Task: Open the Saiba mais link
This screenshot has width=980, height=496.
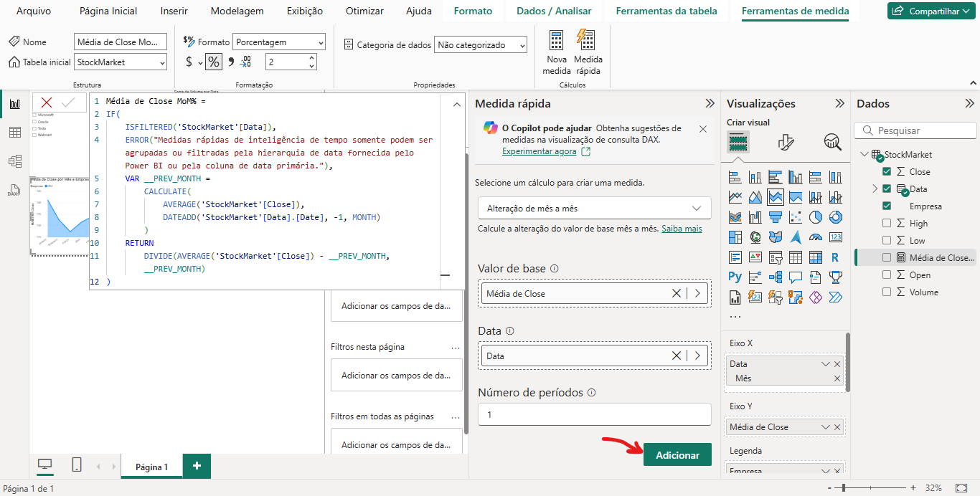Action: (682, 229)
